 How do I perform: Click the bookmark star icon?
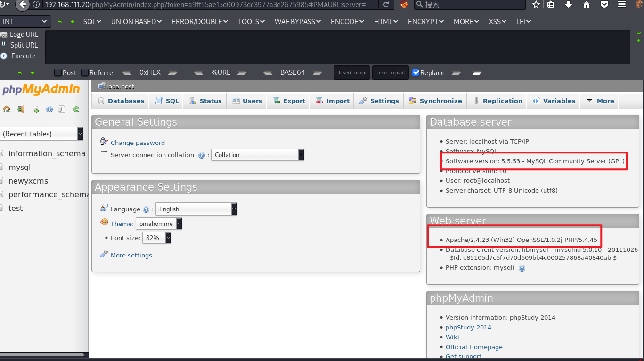point(536,5)
